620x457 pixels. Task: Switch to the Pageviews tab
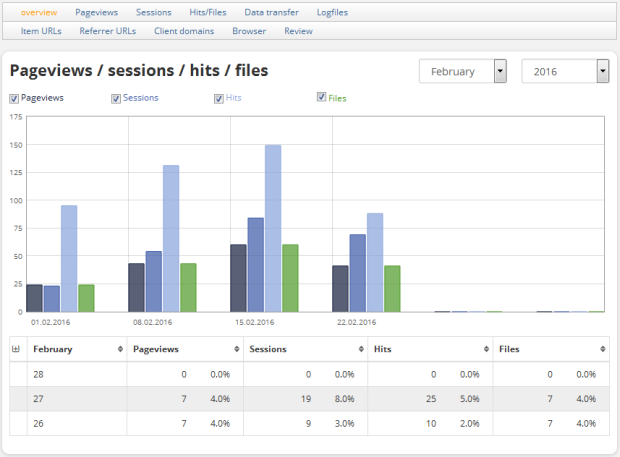point(96,12)
